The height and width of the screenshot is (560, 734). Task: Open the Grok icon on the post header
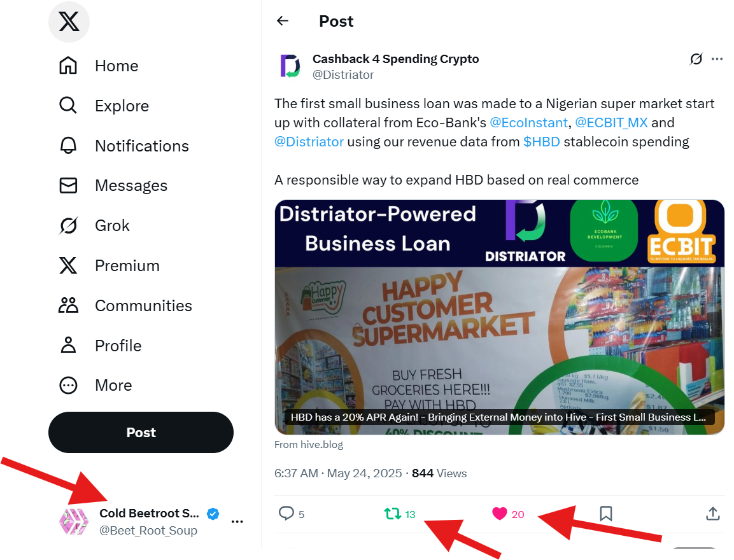(x=696, y=59)
